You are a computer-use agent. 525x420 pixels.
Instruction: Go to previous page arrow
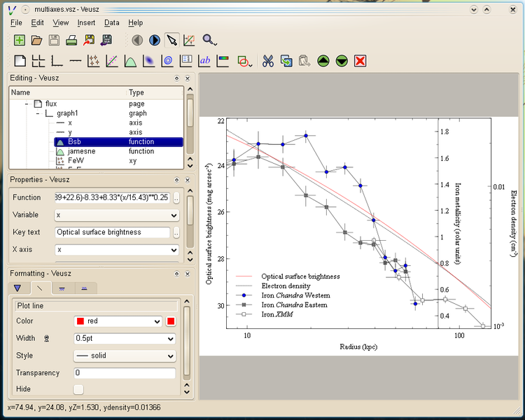137,40
